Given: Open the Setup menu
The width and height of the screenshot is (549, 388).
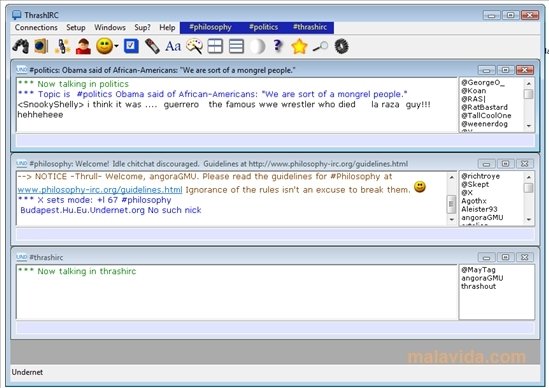Looking at the screenshot, I should (76, 27).
